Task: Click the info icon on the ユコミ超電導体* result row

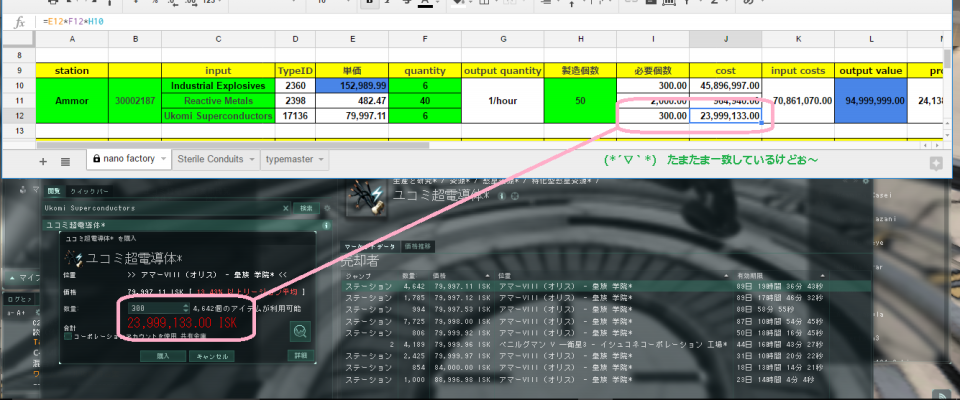Action: (326, 225)
